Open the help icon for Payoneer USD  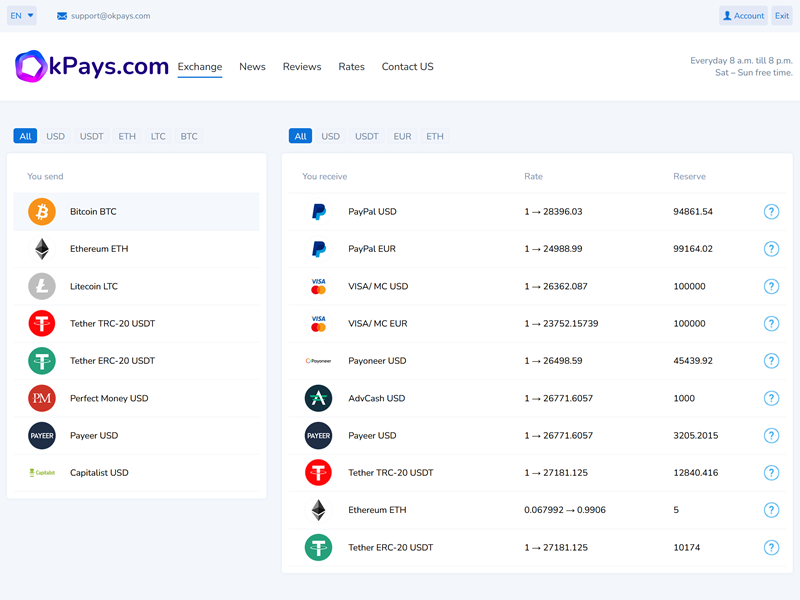pyautogui.click(x=771, y=361)
